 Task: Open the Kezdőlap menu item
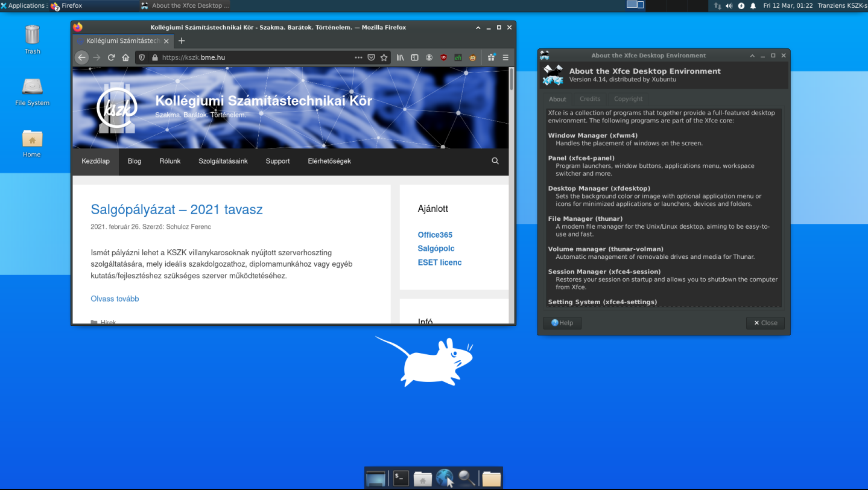(96, 161)
